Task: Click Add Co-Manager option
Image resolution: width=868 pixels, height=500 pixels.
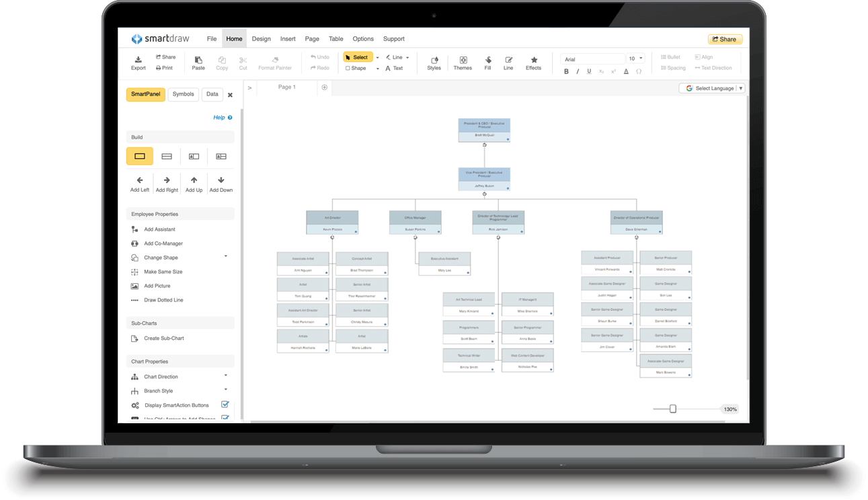Action: [163, 244]
